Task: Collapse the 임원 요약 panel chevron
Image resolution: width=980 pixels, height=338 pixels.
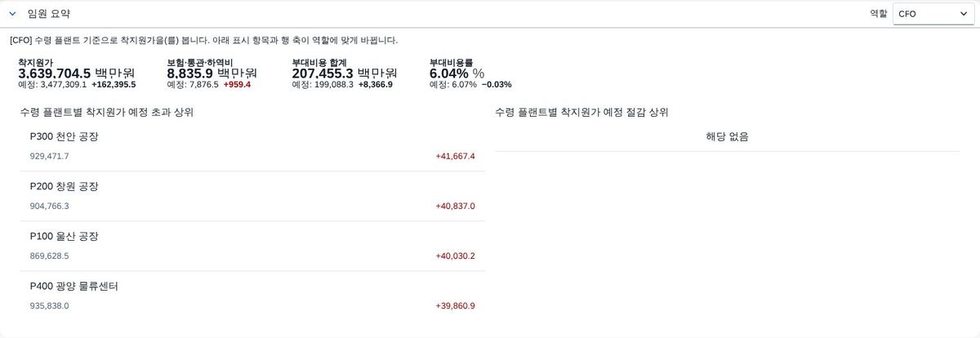Action: click(12, 14)
